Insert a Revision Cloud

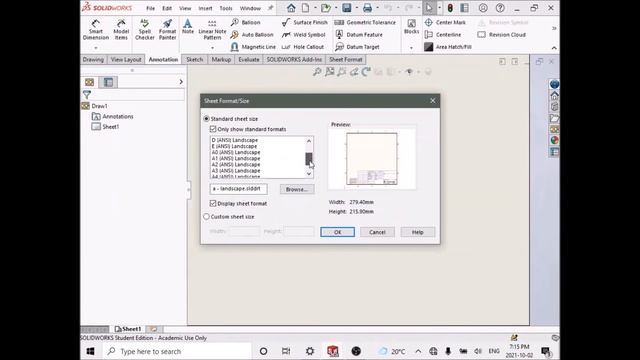(x=502, y=35)
